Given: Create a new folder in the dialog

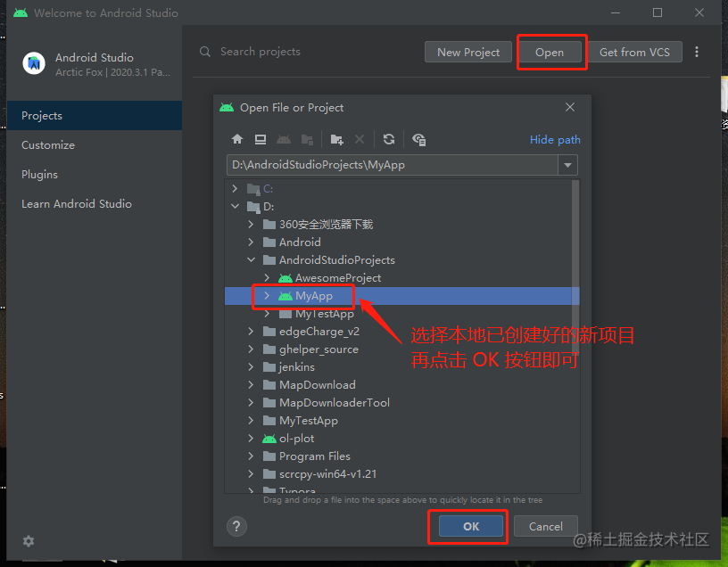Looking at the screenshot, I should 336,139.
